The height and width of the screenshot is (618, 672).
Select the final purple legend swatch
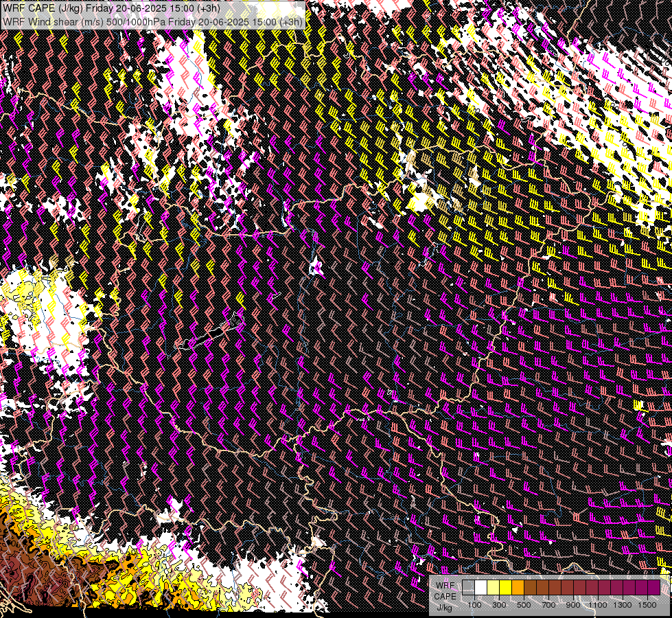(x=654, y=588)
